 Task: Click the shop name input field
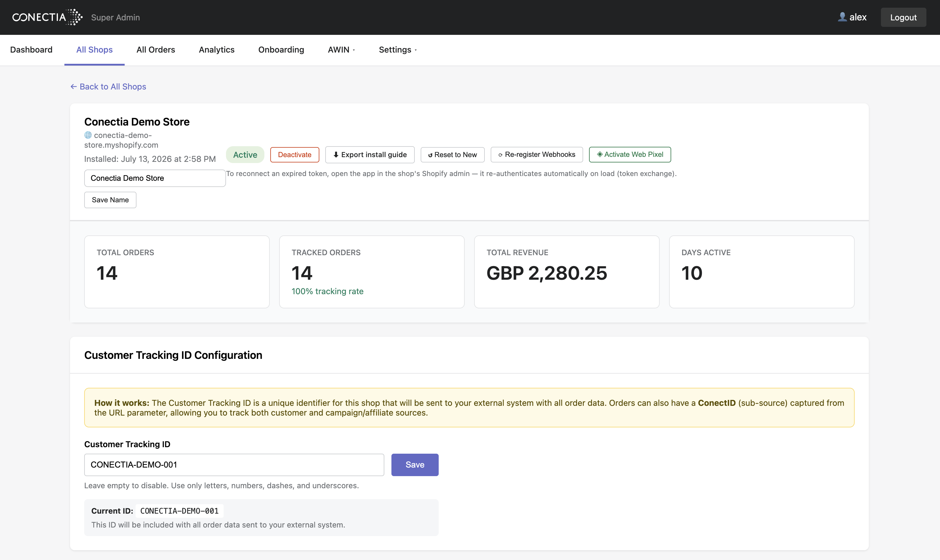(155, 178)
